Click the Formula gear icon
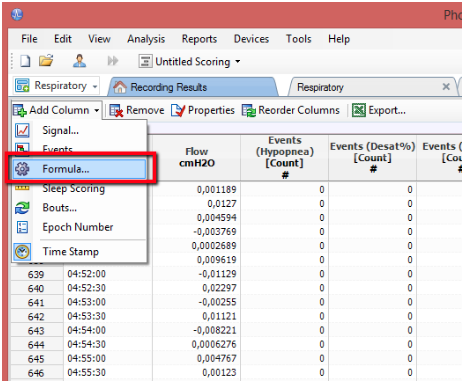The image size is (466, 383). pos(22,169)
